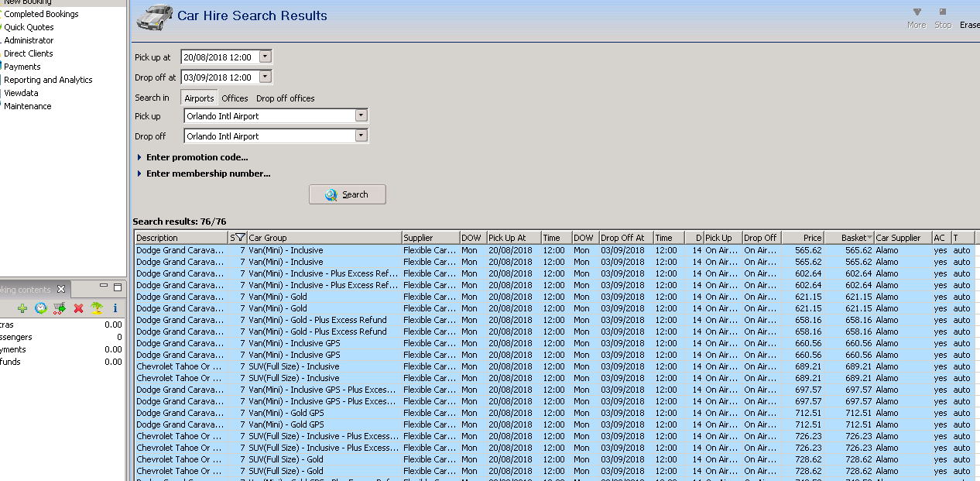Open the Pick up at date dropdown
The image size is (980, 481).
(x=266, y=57)
